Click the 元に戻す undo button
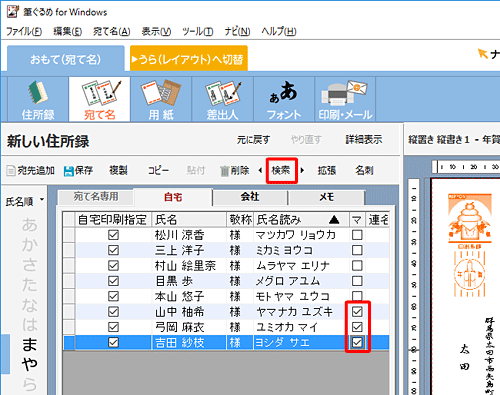Screen dimensions: 500x395 pyautogui.click(x=253, y=139)
